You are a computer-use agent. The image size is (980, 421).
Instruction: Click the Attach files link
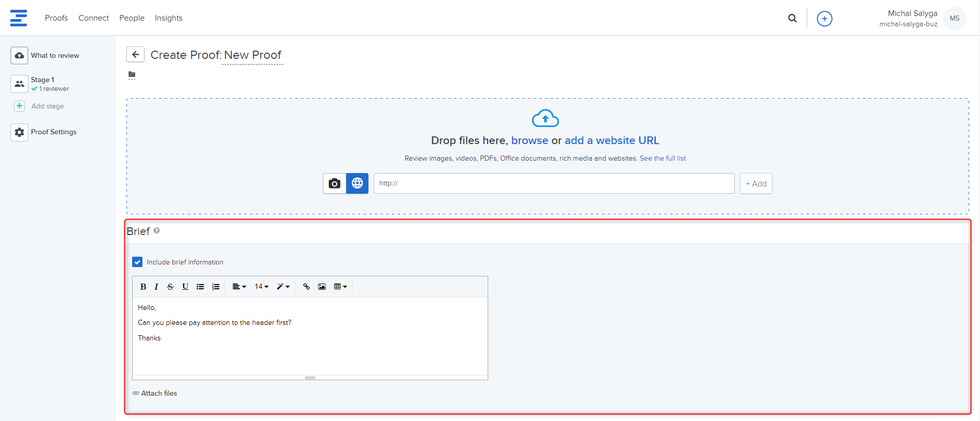[x=159, y=393]
